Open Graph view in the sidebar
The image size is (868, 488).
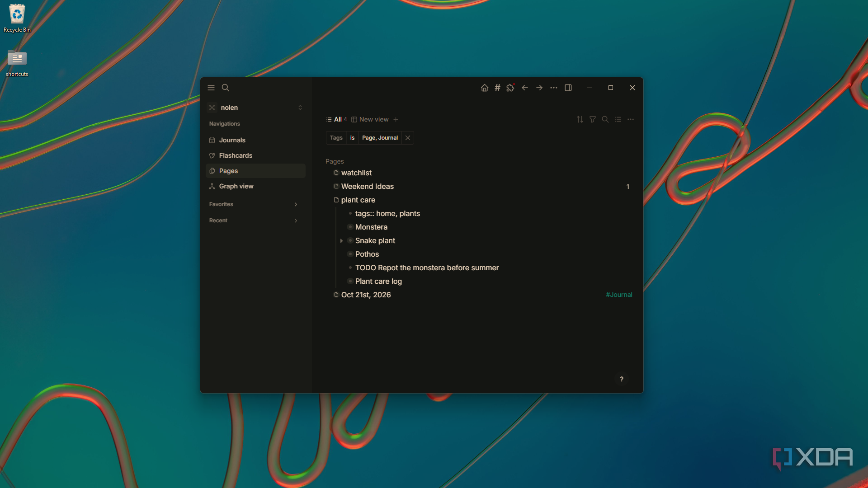pyautogui.click(x=256, y=186)
